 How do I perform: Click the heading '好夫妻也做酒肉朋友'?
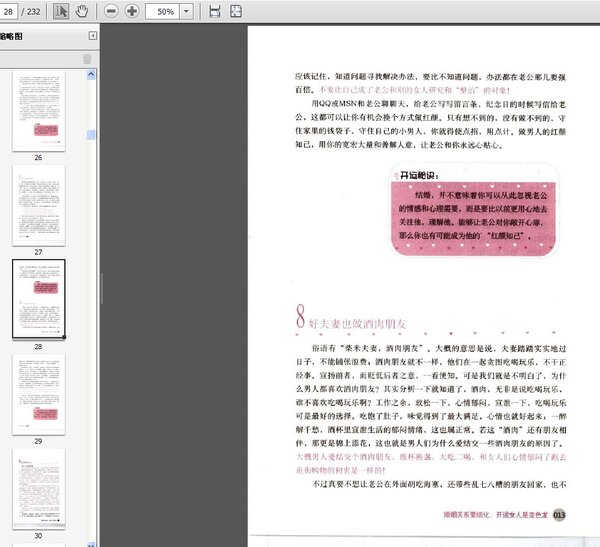coord(357,324)
